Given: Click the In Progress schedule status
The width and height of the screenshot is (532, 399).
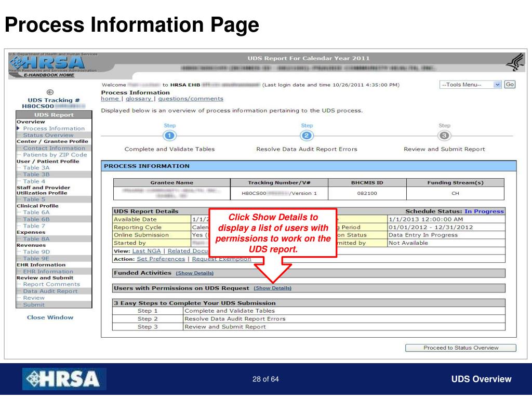Looking at the screenshot, I should pyautogui.click(x=484, y=211).
